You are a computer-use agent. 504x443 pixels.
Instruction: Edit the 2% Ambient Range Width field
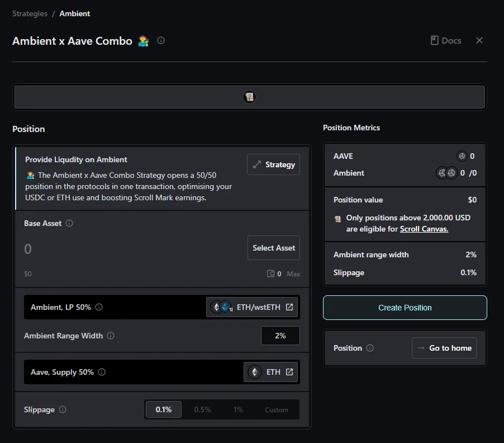[x=280, y=336]
